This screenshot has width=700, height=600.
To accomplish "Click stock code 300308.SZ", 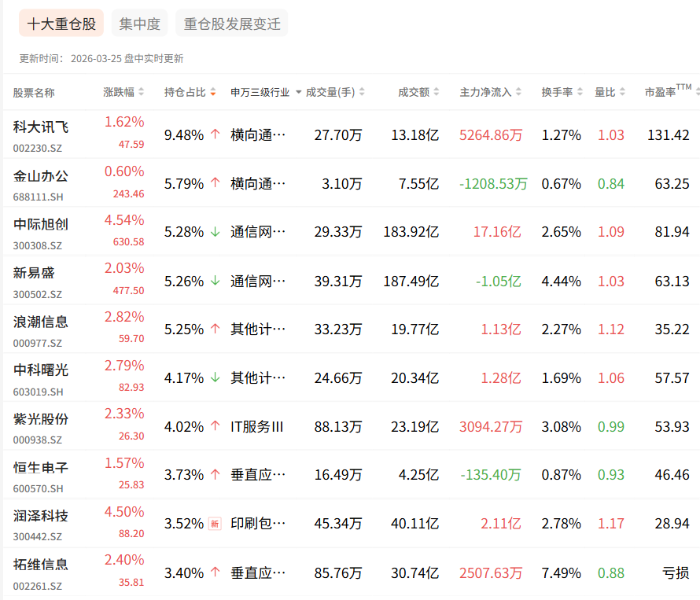I will pos(38,245).
